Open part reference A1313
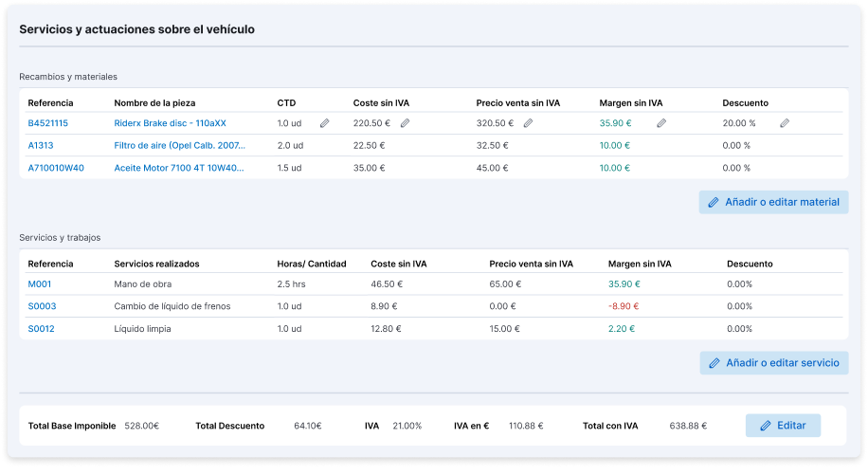The image size is (868, 475). tap(41, 146)
